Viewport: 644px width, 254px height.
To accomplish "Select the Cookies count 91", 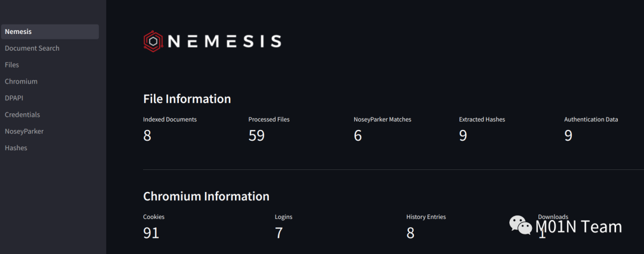I will click(x=151, y=233).
